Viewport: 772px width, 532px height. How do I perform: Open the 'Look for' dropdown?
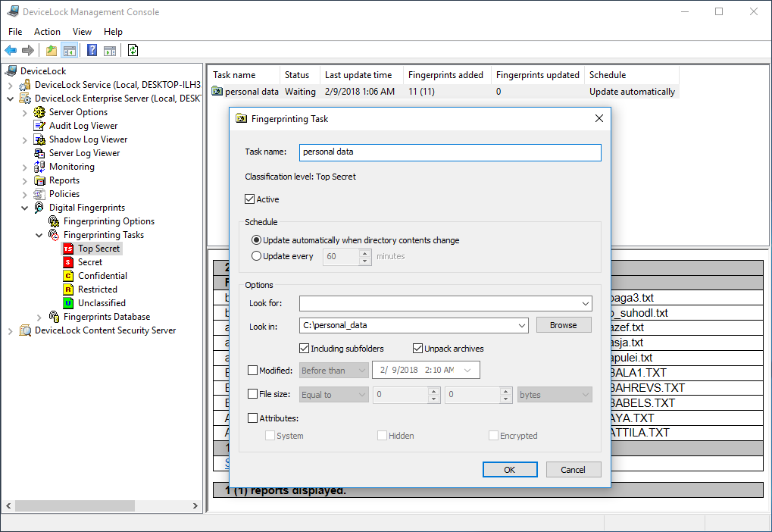point(586,304)
